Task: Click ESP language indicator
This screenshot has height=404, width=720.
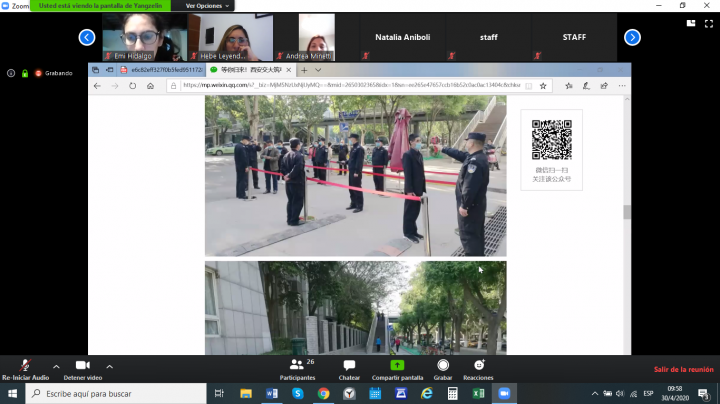Action: point(648,393)
